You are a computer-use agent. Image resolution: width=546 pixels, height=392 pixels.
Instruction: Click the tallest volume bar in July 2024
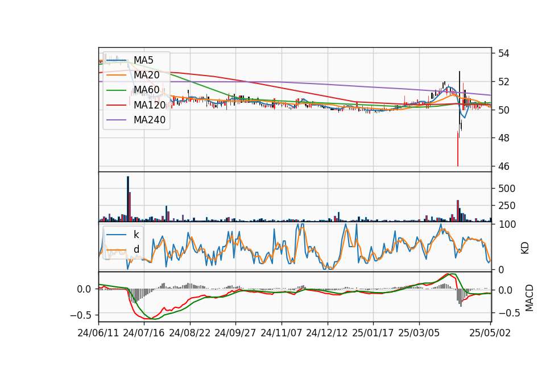(x=128, y=199)
